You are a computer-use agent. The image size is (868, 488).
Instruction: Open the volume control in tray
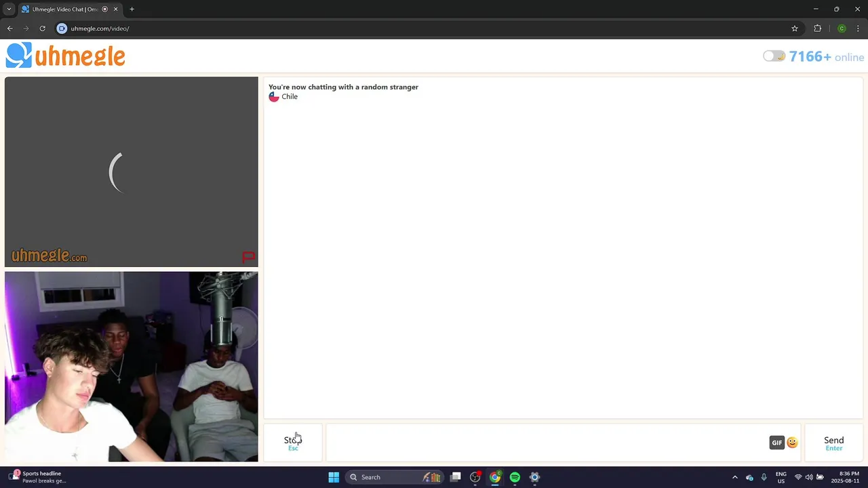(x=809, y=477)
